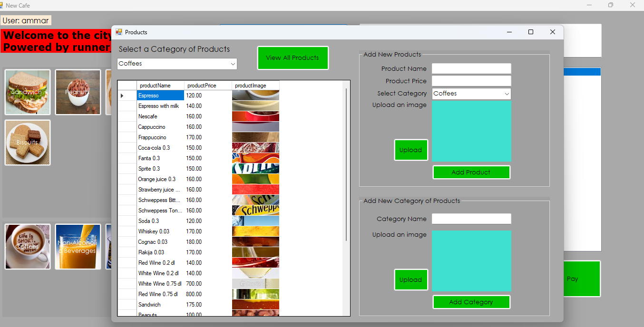Select the Peanuts category tile
Viewport: 644px width, 327px height.
[78, 92]
